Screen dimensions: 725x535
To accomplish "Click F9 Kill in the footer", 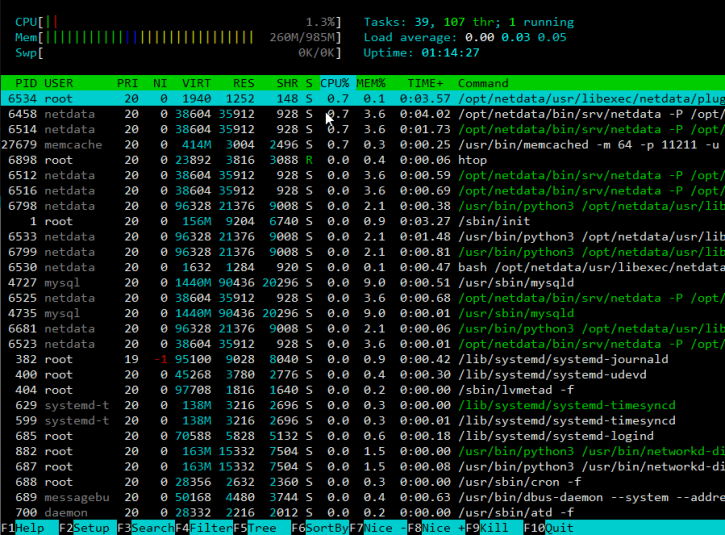I will point(492,527).
